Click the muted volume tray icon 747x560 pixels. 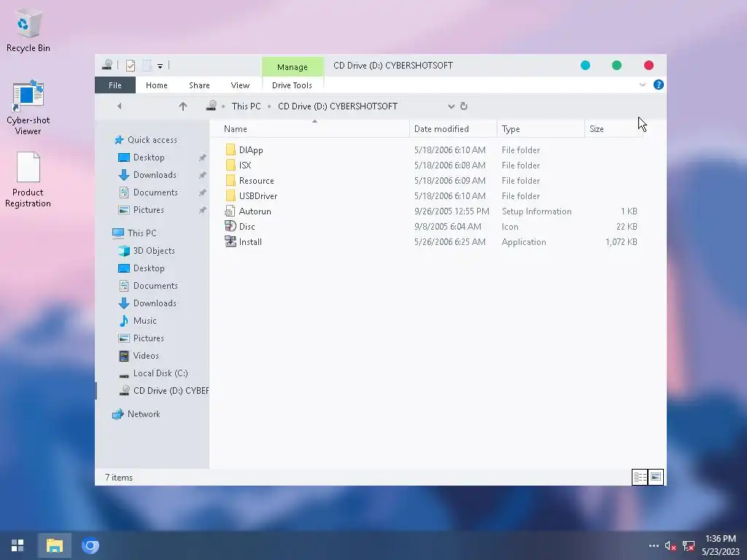point(671,545)
